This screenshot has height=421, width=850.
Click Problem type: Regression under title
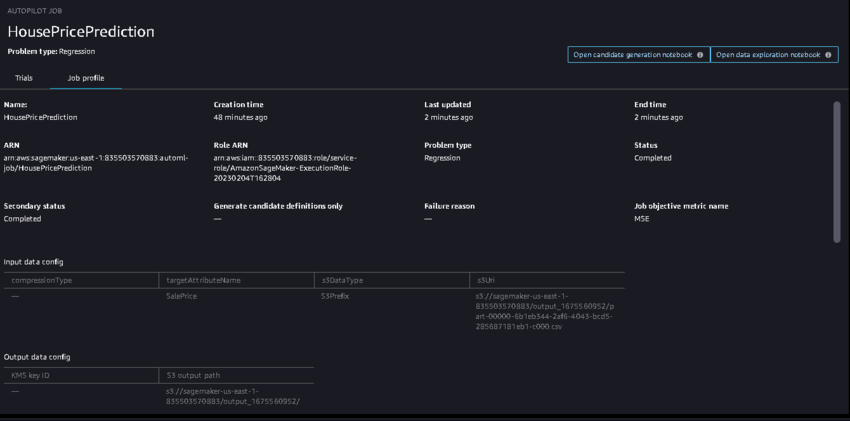pos(51,51)
